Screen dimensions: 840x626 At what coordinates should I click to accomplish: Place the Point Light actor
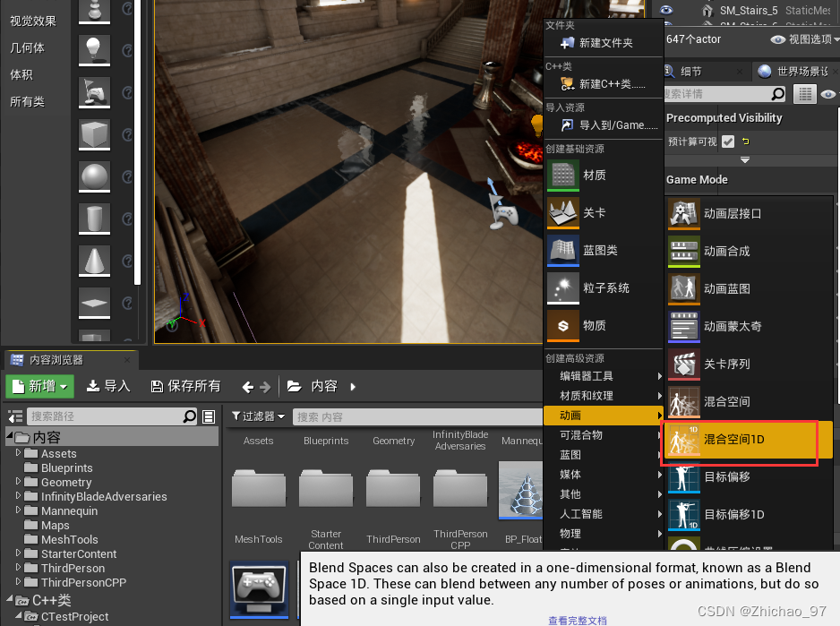tap(94, 50)
